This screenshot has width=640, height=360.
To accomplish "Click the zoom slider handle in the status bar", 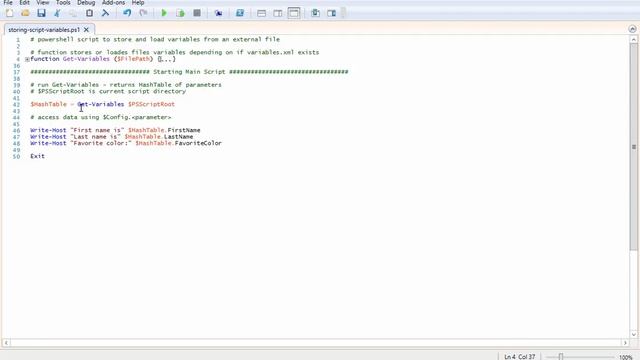I will point(561,357).
